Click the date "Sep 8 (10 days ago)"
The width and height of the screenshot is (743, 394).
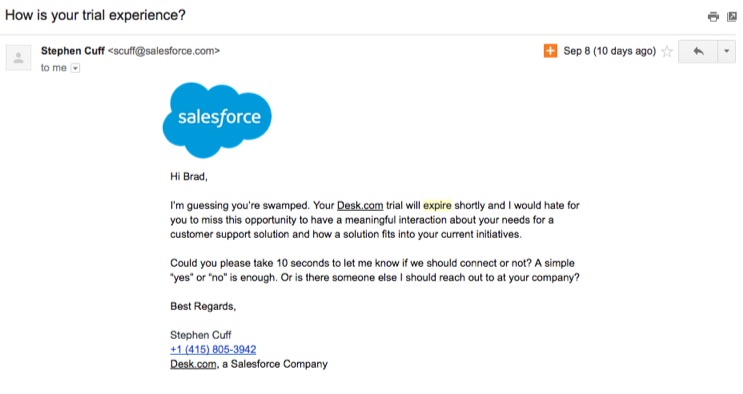click(609, 51)
